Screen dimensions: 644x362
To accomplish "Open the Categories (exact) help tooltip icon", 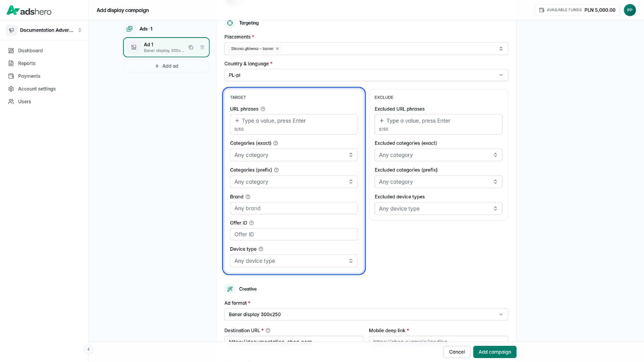I will [276, 143].
